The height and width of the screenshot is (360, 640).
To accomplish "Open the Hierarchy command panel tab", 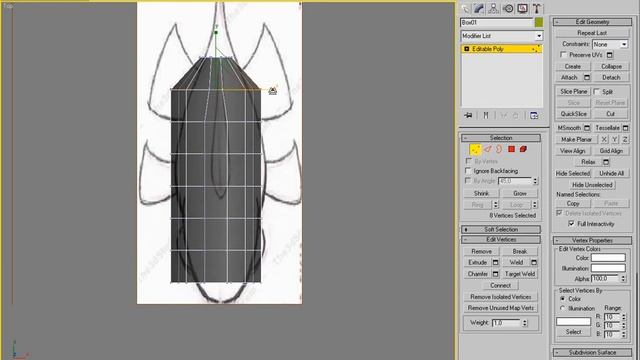I will [x=493, y=9].
